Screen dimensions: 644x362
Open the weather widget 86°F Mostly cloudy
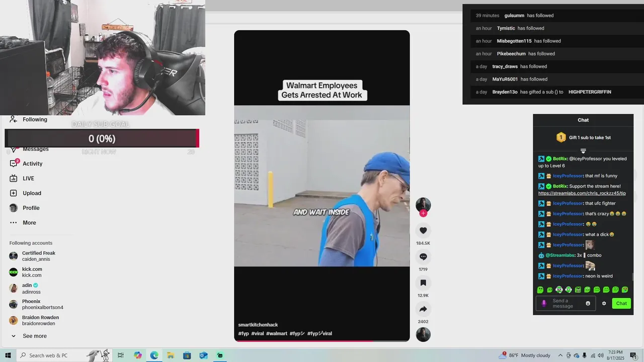click(524, 355)
